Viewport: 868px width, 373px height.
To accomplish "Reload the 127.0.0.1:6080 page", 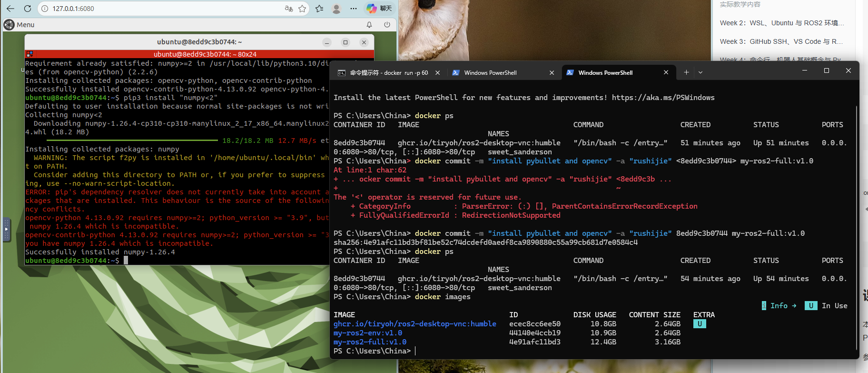I will 28,9.
